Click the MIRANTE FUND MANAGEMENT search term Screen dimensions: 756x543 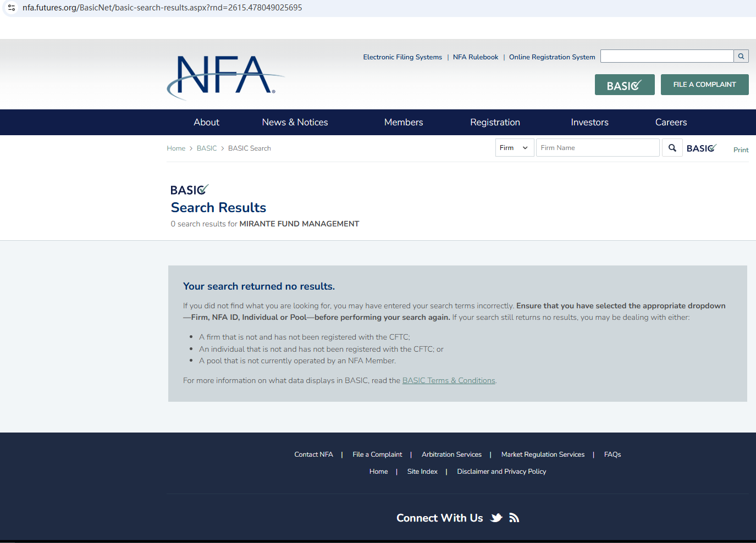pyautogui.click(x=299, y=224)
